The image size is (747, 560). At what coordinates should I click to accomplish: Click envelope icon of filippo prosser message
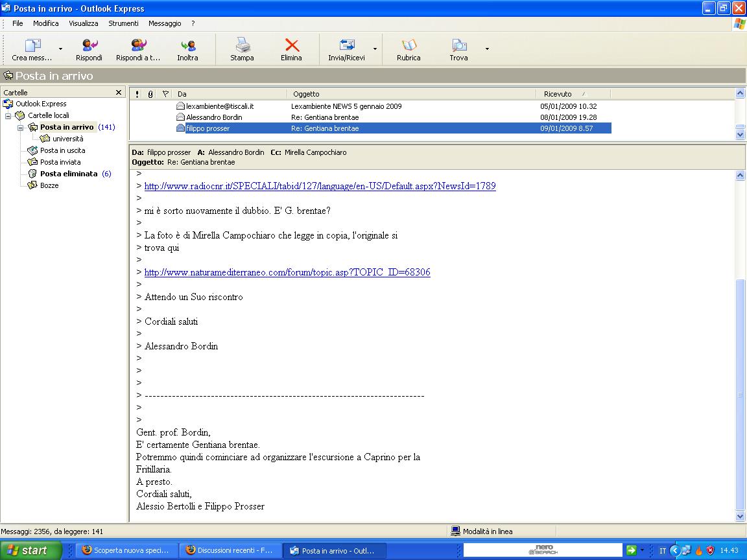tap(180, 128)
